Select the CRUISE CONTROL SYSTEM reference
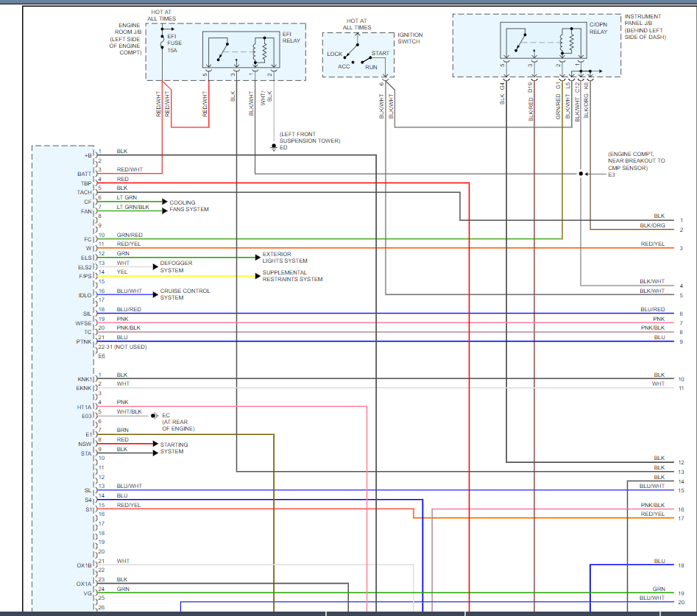The height and width of the screenshot is (616, 697). point(185,294)
